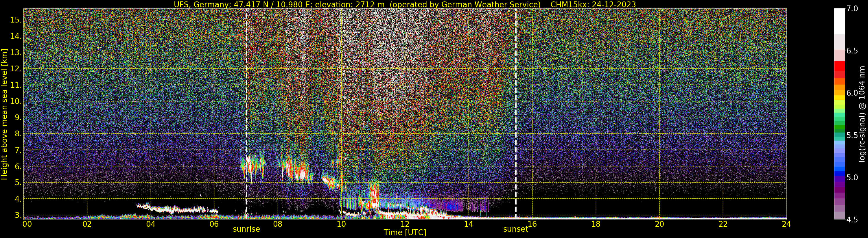Click colorbar value '7.0'
The height and width of the screenshot is (238, 868).
point(852,9)
